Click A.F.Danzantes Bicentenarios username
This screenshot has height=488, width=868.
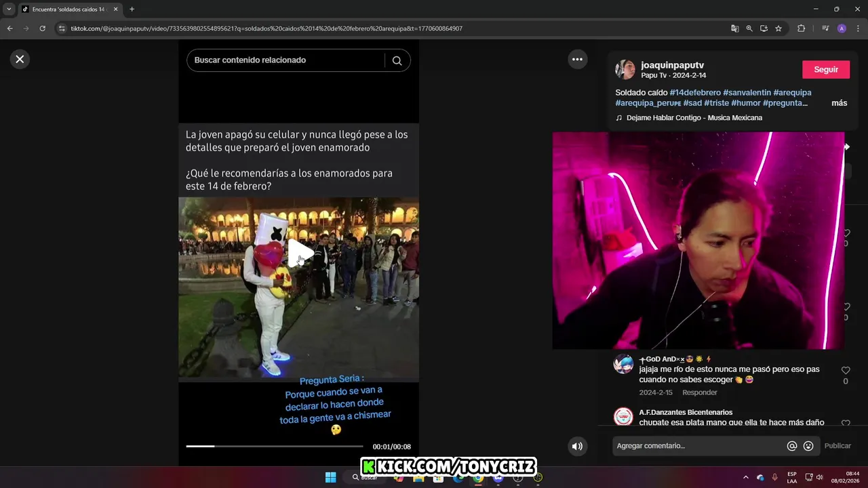point(686,412)
